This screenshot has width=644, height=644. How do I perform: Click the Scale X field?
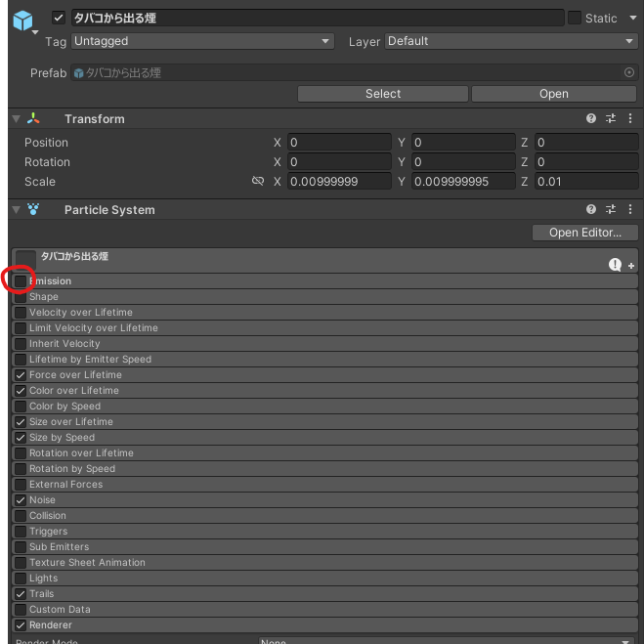click(x=339, y=181)
